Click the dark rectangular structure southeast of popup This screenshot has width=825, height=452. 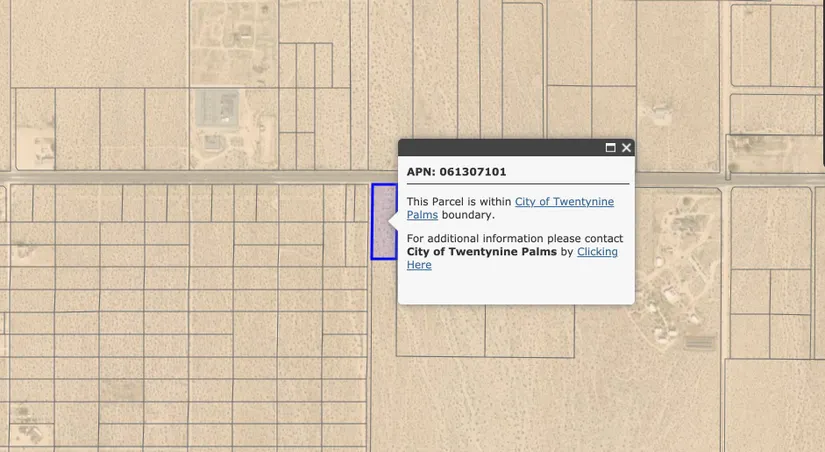tap(700, 342)
